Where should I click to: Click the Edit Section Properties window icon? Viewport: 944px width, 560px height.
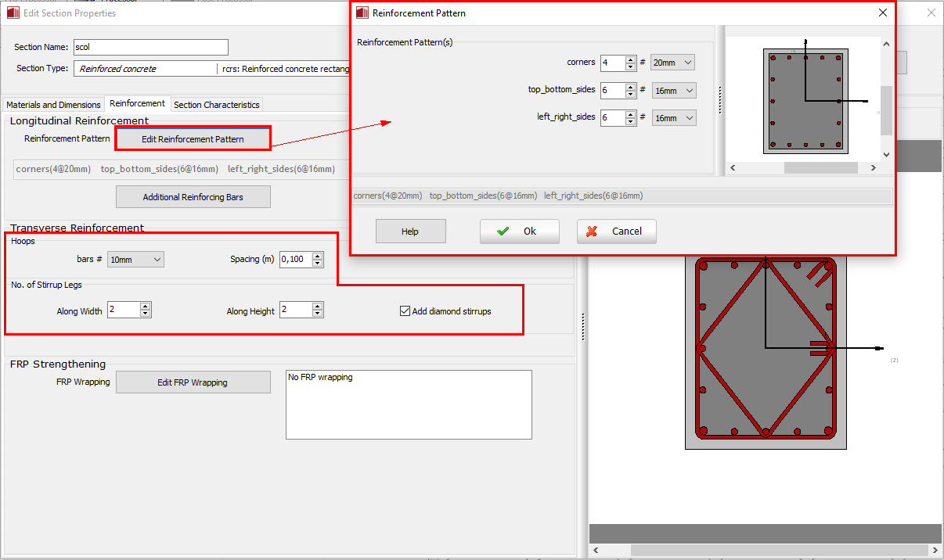[13, 13]
